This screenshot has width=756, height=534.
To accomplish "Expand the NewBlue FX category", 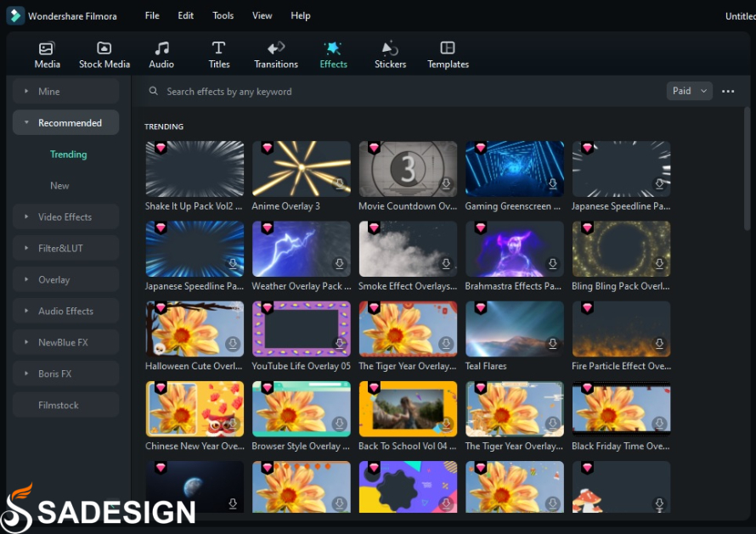I will pyautogui.click(x=65, y=342).
